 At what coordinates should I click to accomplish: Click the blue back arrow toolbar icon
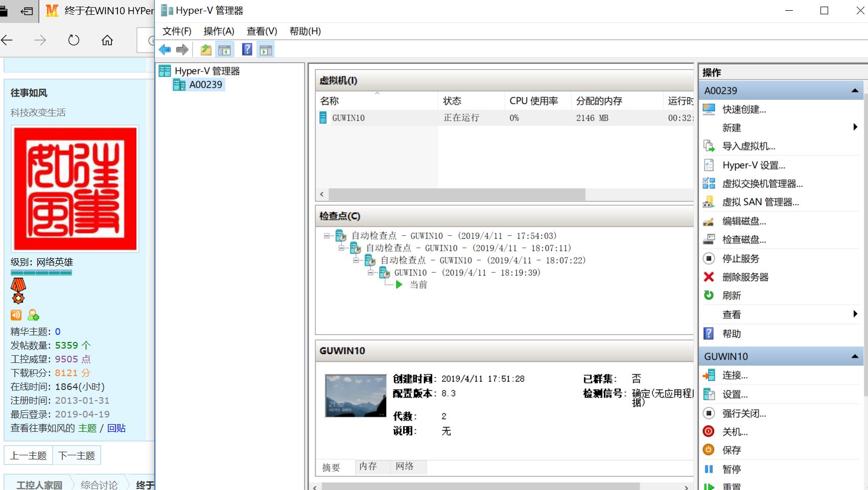click(x=165, y=50)
